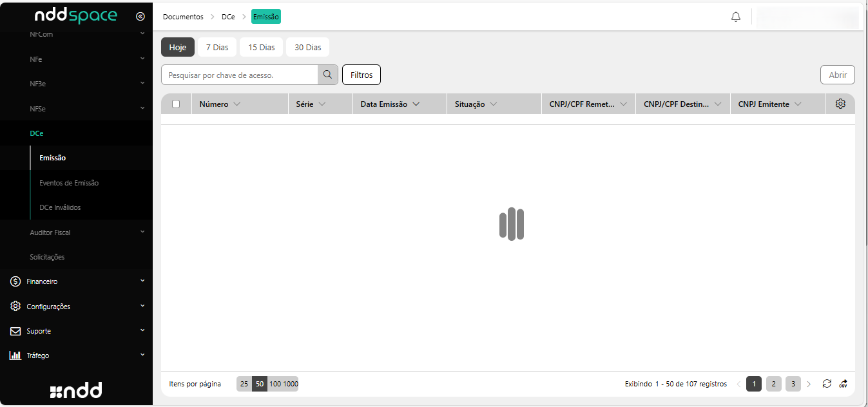Set items per page to 25
The width and height of the screenshot is (868, 407).
click(244, 384)
